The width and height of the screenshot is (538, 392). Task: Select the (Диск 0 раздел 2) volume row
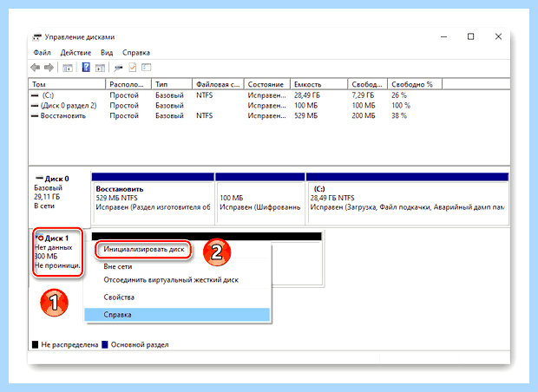(269, 106)
